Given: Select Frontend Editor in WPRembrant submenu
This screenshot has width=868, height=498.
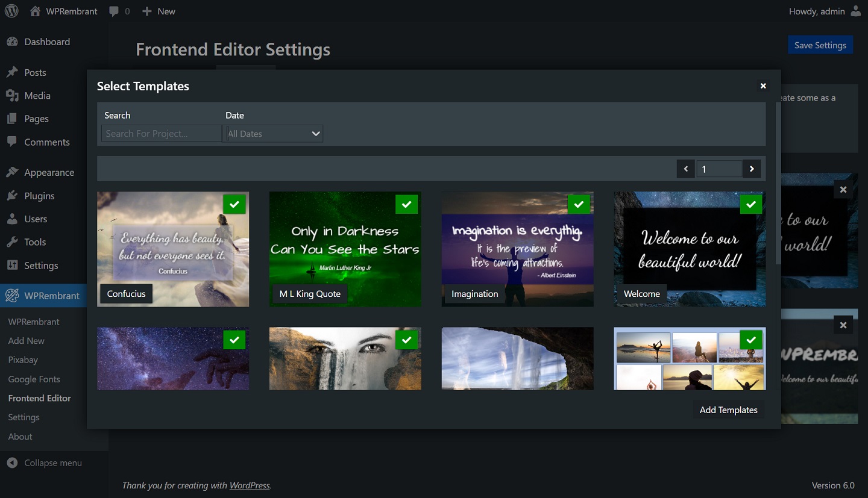Looking at the screenshot, I should tap(39, 398).
